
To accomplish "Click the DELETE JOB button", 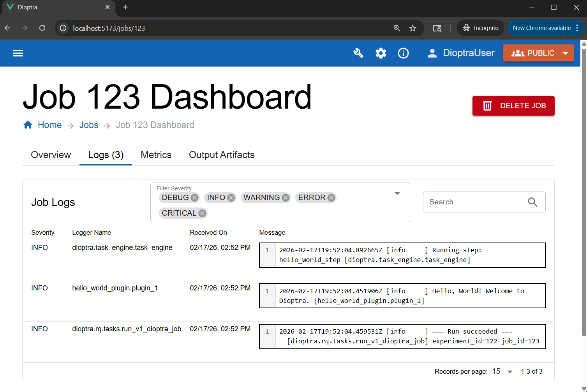I will [513, 105].
